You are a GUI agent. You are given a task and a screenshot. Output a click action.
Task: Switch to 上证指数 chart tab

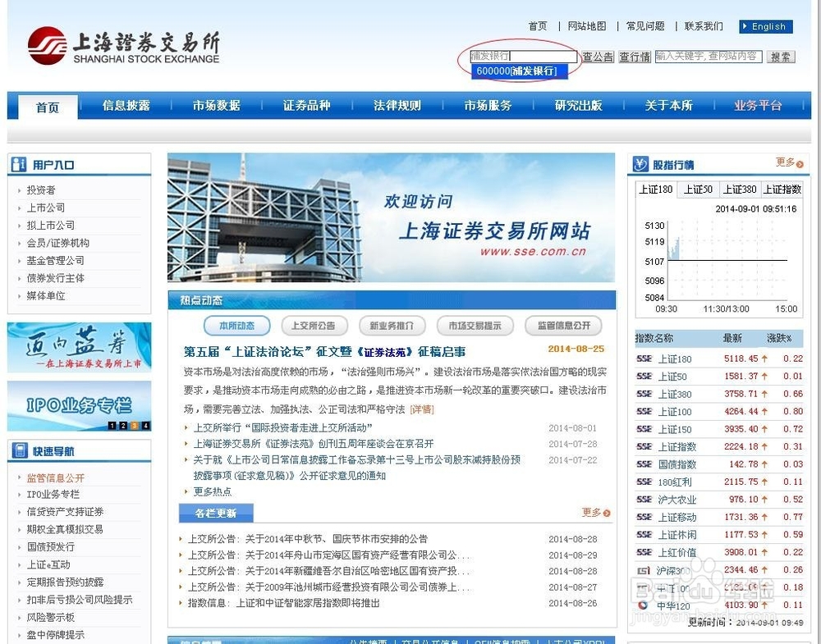click(782, 190)
